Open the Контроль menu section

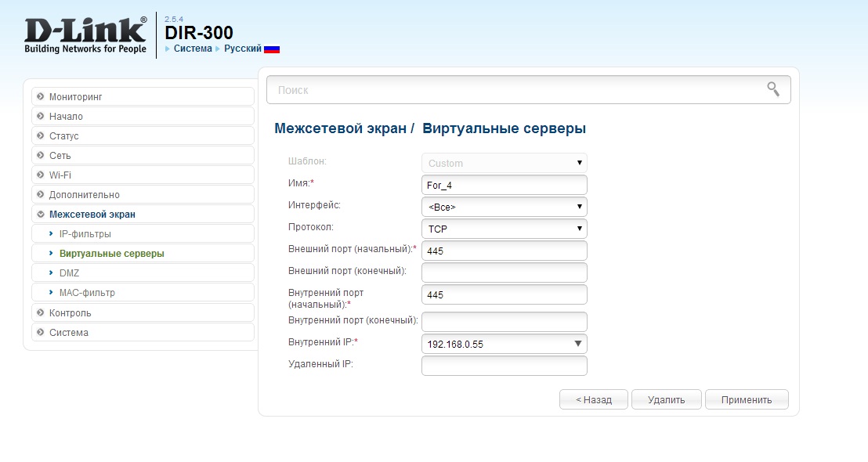click(143, 312)
